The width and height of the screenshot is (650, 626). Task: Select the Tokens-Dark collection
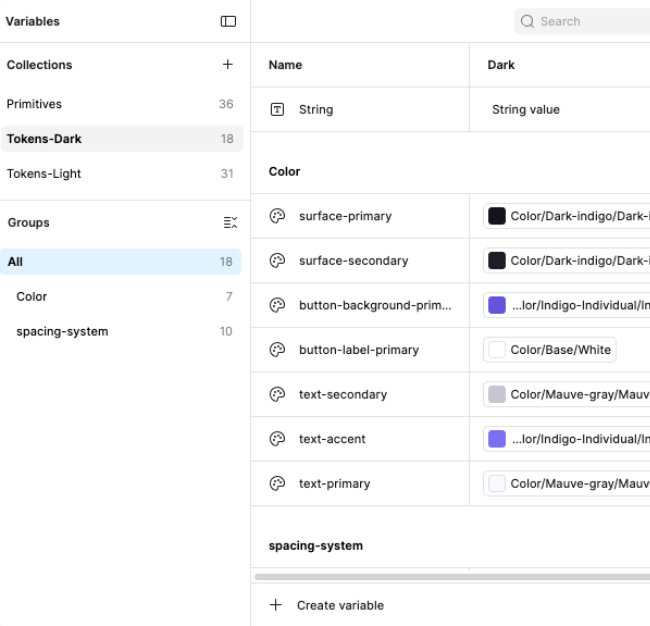coord(121,138)
